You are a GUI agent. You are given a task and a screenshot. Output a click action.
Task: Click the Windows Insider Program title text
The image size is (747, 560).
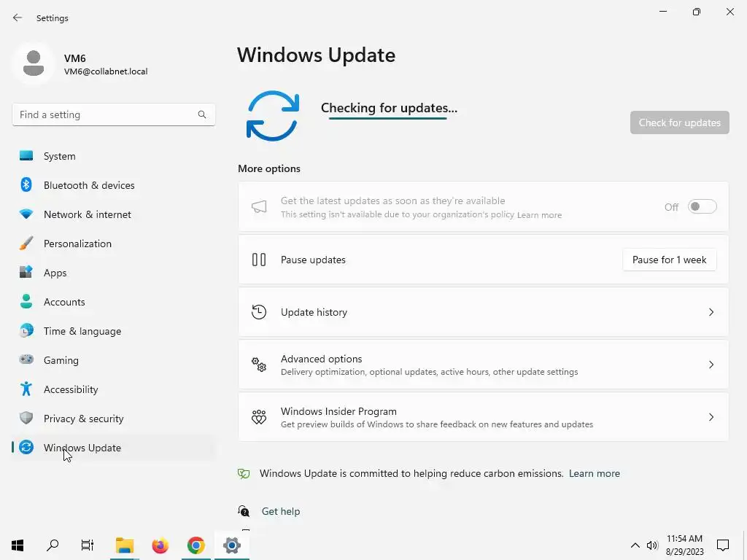(338, 411)
